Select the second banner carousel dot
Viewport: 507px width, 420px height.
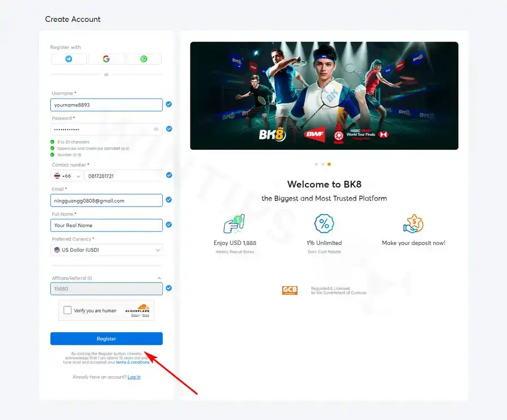click(322, 164)
